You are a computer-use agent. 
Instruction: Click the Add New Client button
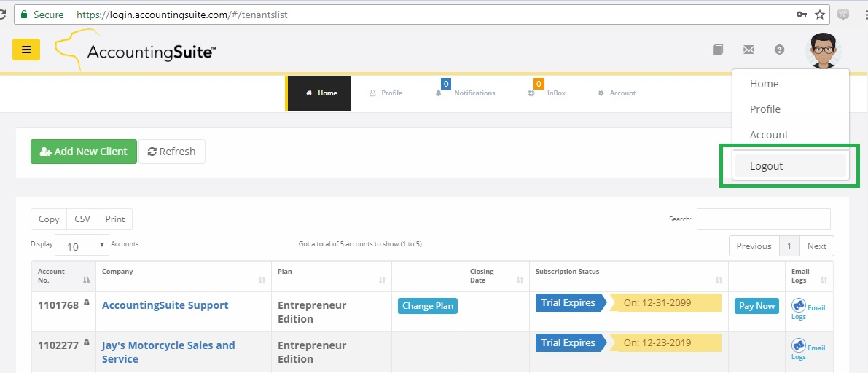pos(84,152)
